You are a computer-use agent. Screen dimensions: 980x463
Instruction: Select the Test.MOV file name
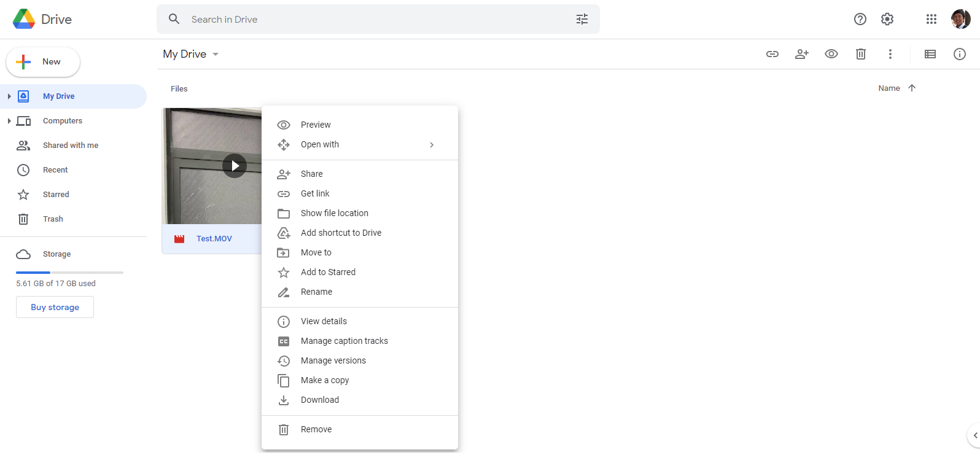click(214, 239)
